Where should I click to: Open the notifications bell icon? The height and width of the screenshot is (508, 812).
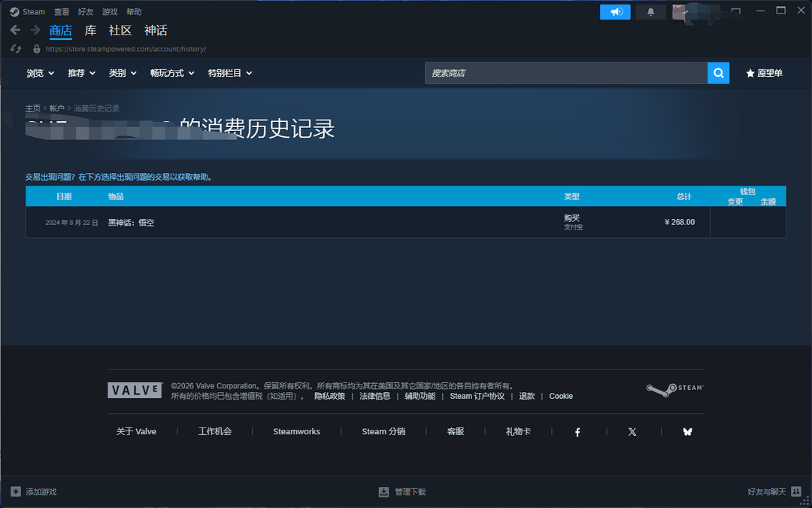pos(650,12)
